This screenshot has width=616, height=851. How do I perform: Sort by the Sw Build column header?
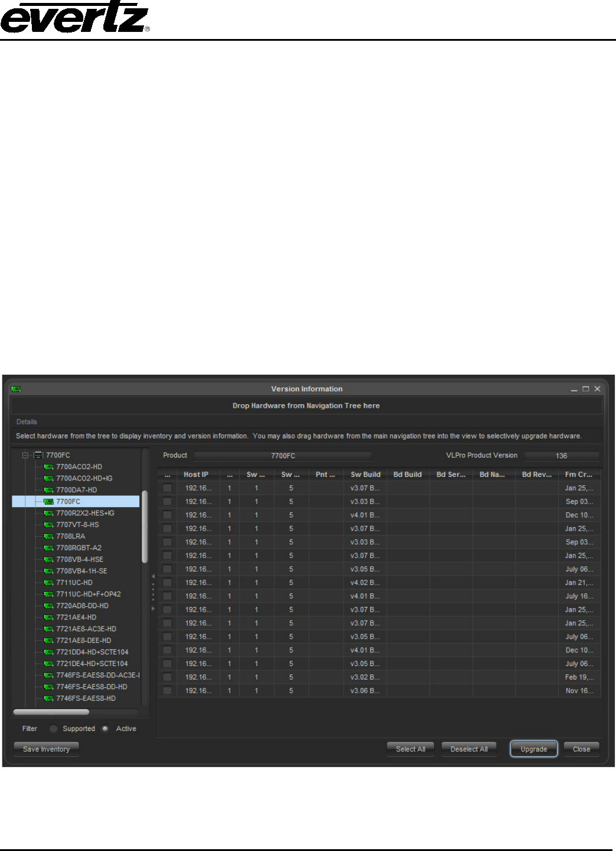click(x=365, y=475)
